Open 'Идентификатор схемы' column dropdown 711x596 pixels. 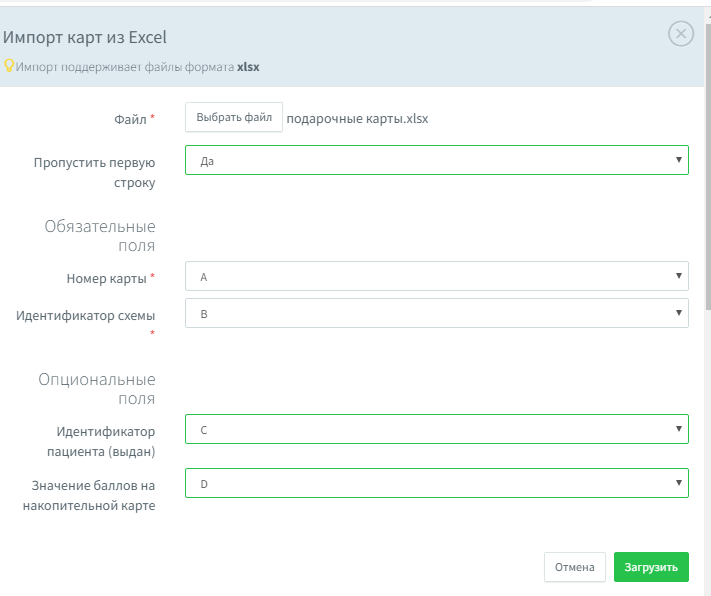437,313
